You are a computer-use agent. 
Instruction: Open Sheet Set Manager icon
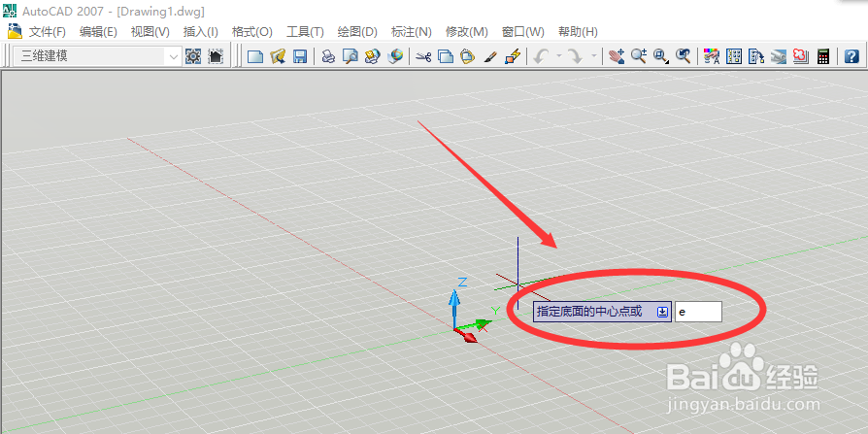[x=779, y=56]
